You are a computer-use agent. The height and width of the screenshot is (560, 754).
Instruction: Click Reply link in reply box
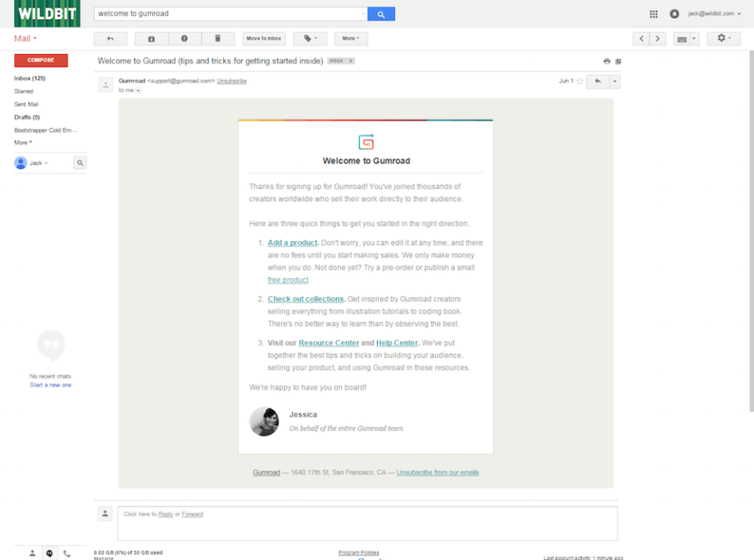pyautogui.click(x=166, y=514)
